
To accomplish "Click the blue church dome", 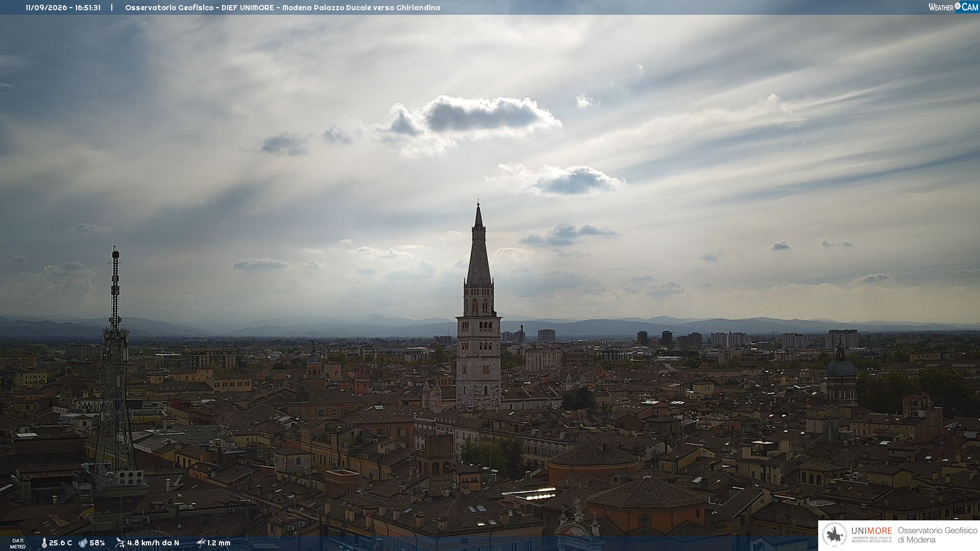I will 841,367.
